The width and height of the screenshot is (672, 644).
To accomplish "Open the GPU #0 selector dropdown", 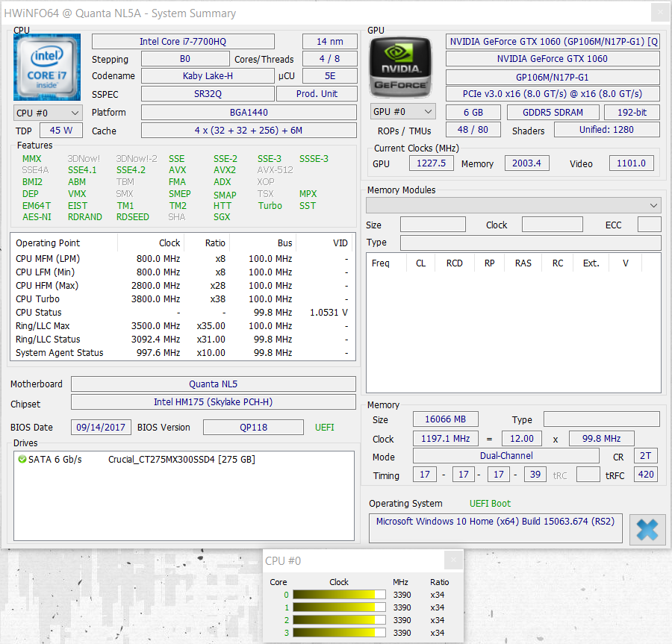I will tap(403, 112).
